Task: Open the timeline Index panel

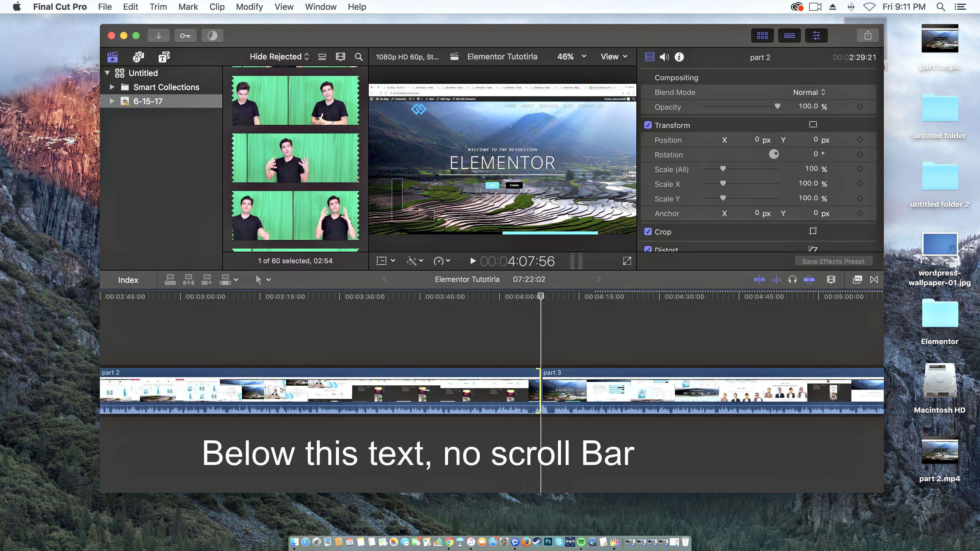Action: click(x=128, y=279)
